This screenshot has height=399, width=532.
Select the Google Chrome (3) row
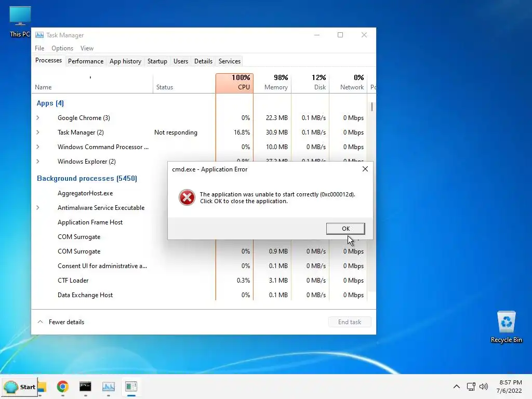pyautogui.click(x=200, y=118)
